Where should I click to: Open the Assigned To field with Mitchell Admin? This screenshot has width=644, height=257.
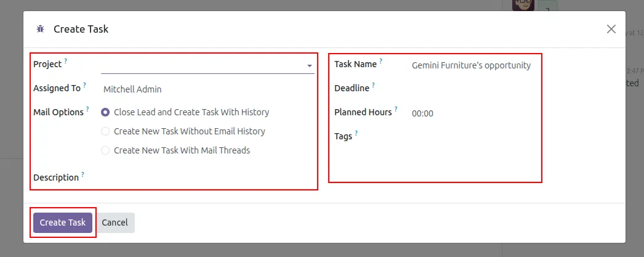point(207,89)
